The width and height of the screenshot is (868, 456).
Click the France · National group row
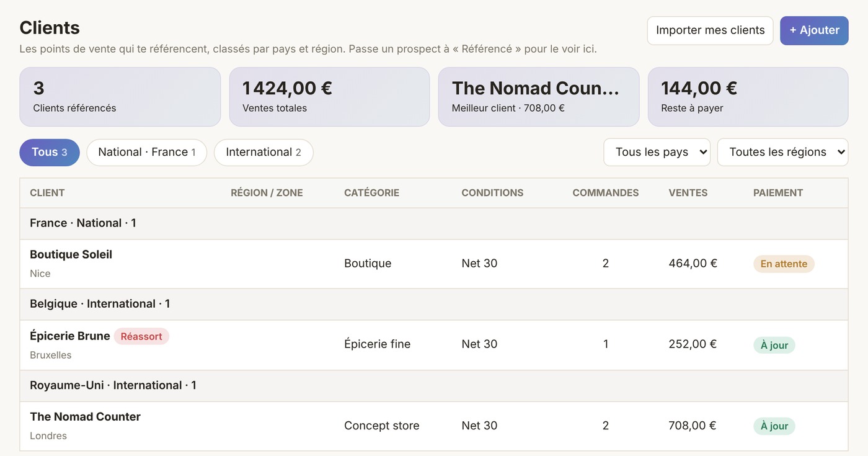point(434,223)
